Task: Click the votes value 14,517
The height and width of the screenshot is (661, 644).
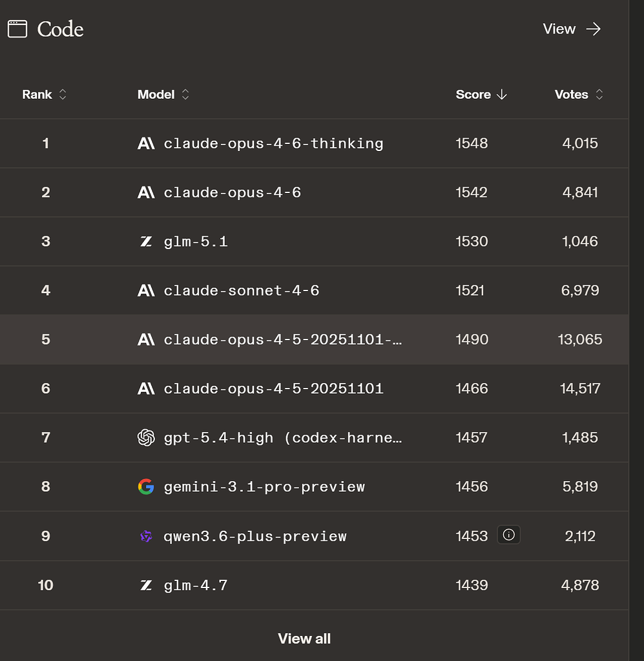Action: point(580,388)
